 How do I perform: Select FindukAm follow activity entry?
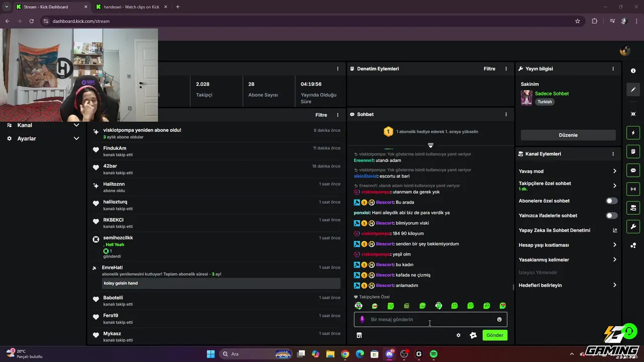[217, 151]
